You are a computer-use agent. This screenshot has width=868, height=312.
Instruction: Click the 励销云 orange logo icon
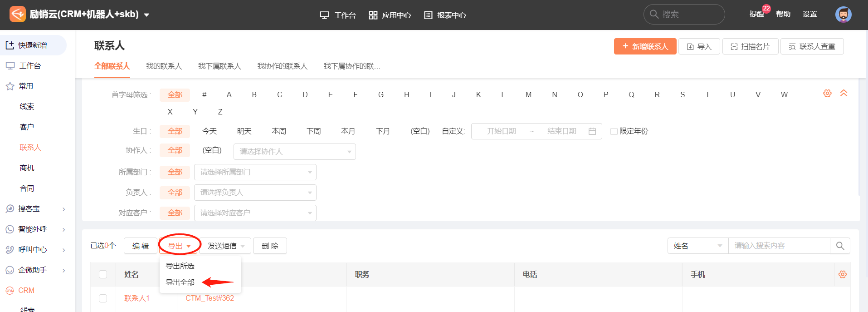point(18,14)
